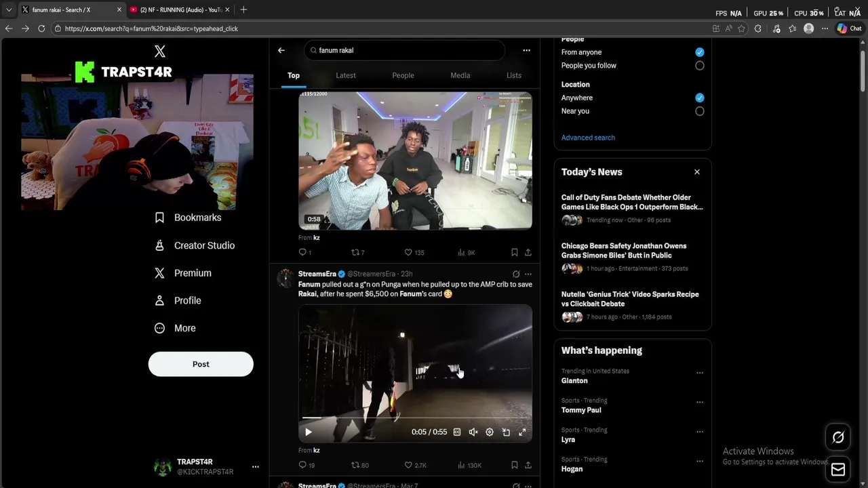Viewport: 868px width, 488px height.
Task: Share the StreamersEra Fanum post
Action: pyautogui.click(x=528, y=465)
